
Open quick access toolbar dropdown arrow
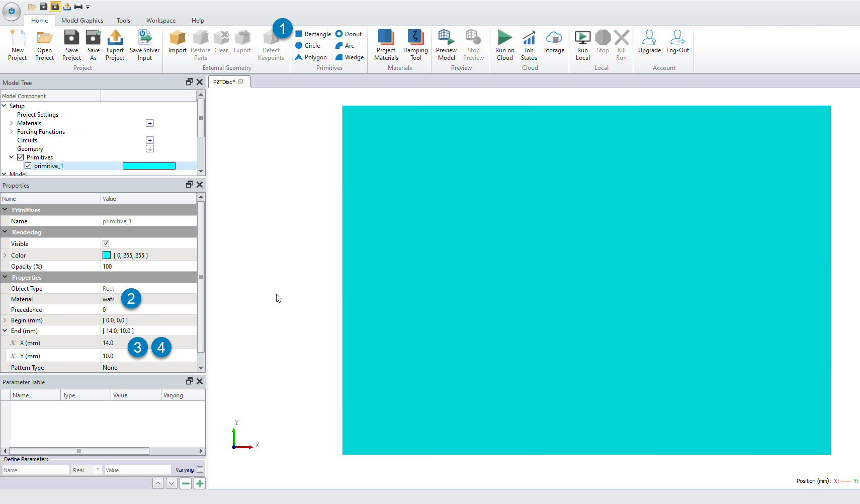[x=88, y=7]
